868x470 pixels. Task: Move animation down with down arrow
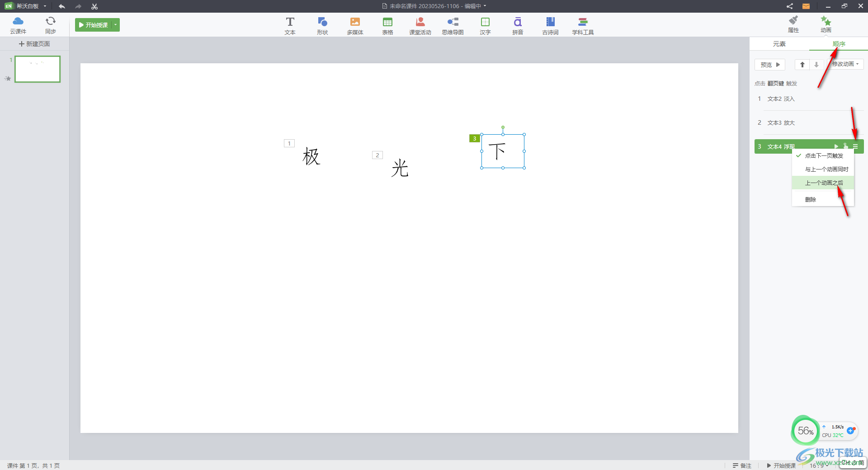click(816, 65)
